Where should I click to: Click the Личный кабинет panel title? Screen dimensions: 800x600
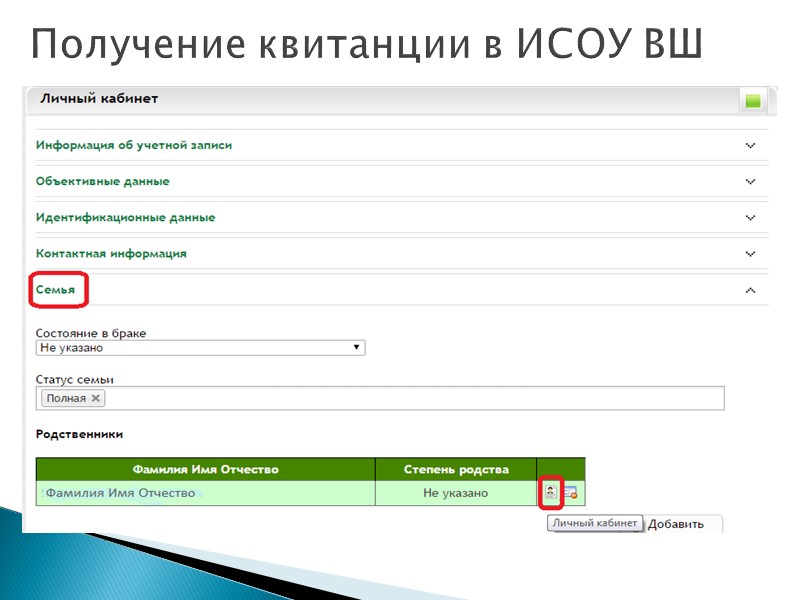pyautogui.click(x=99, y=98)
